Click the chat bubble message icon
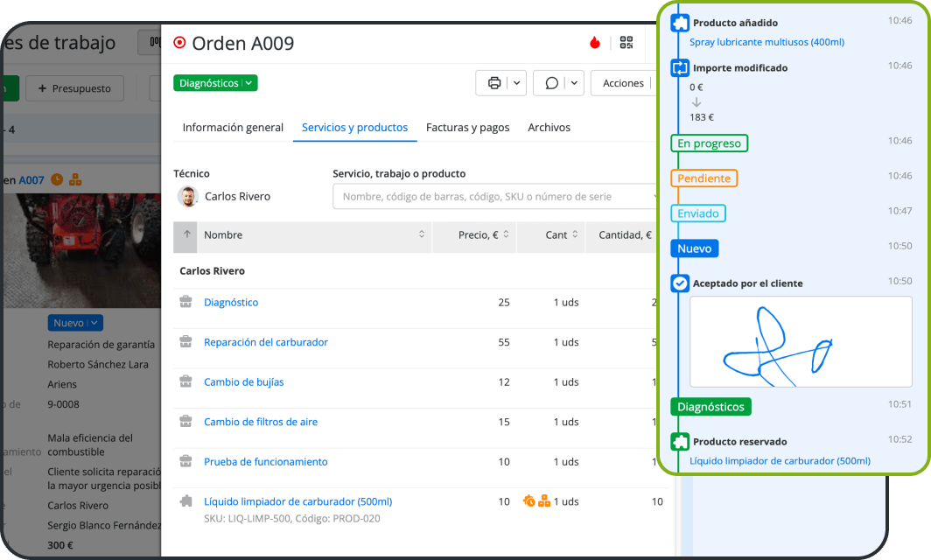Image resolution: width=931 pixels, height=560 pixels. (551, 83)
